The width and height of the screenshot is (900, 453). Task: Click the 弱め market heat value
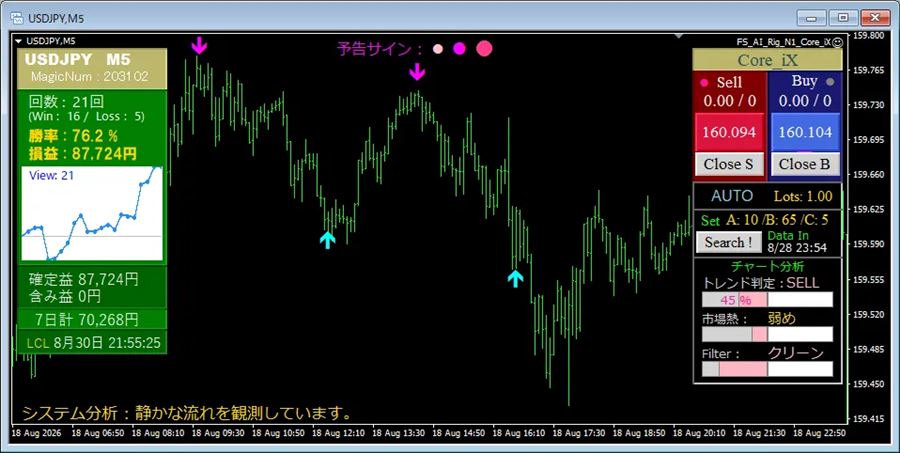click(x=782, y=318)
